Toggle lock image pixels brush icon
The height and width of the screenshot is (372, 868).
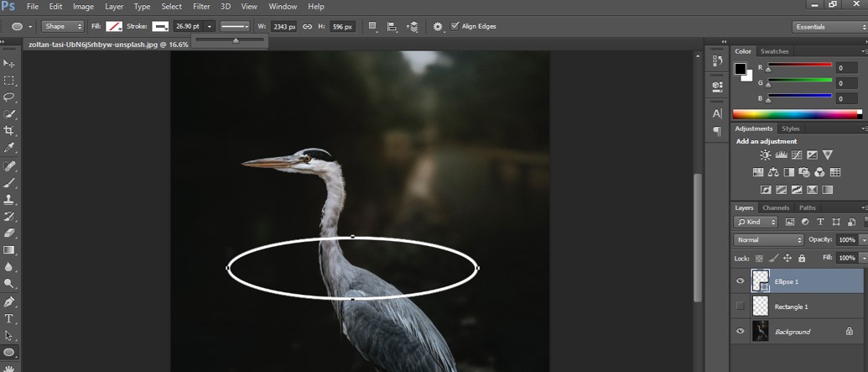pos(774,259)
